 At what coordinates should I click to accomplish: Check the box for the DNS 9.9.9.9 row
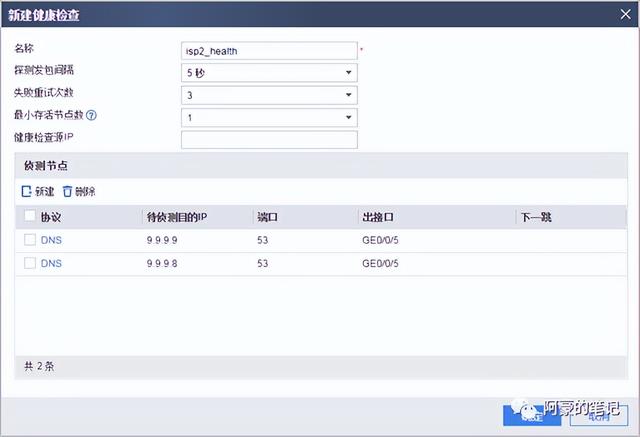[30, 240]
